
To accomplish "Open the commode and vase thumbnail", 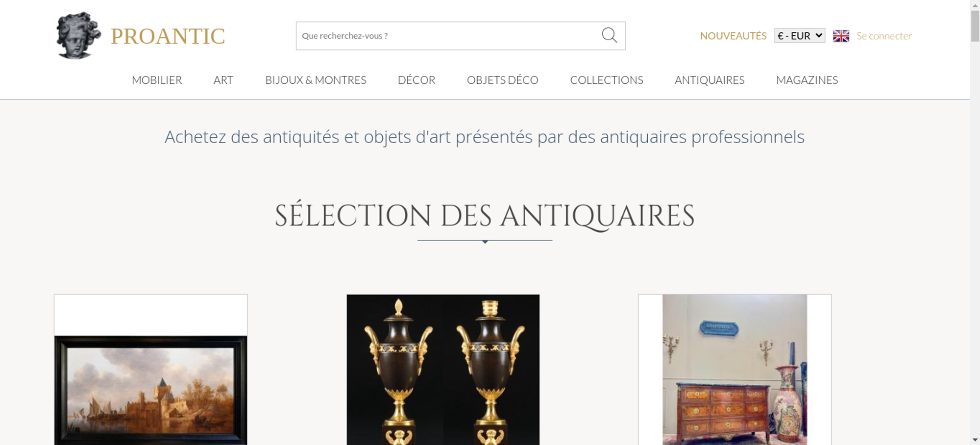I will point(735,370).
